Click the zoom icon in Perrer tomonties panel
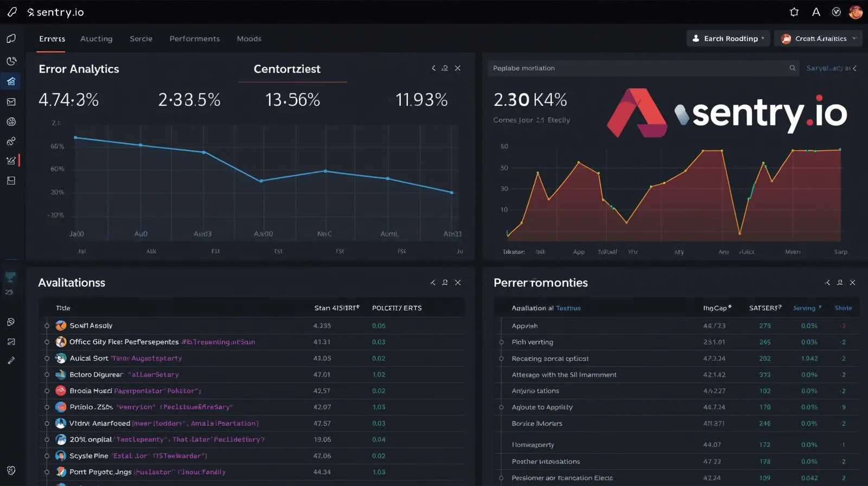The height and width of the screenshot is (486, 868). click(x=840, y=283)
